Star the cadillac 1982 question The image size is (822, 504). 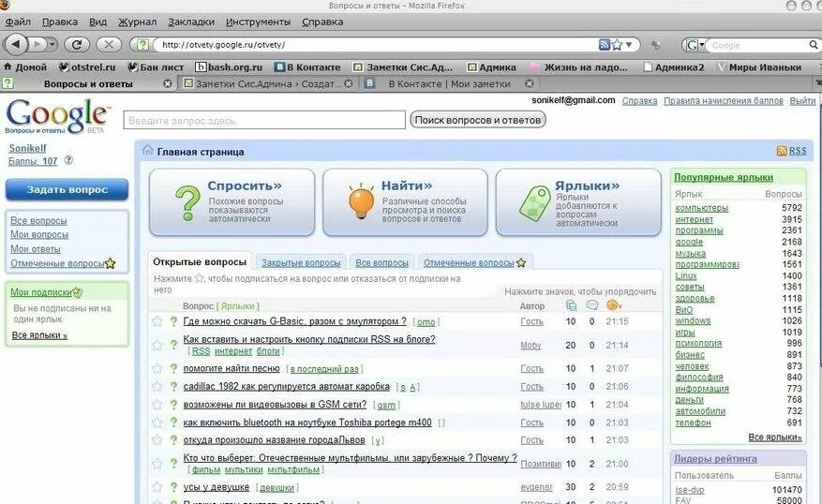(157, 386)
